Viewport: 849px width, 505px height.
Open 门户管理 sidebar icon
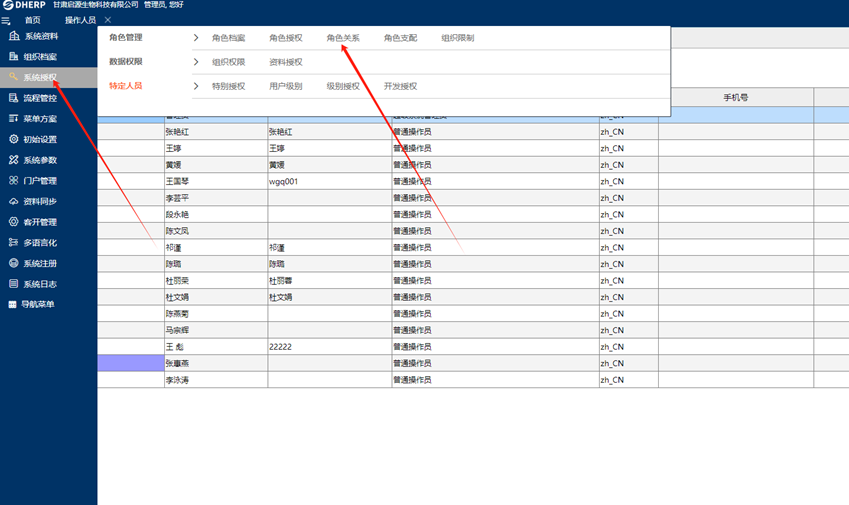[x=14, y=180]
